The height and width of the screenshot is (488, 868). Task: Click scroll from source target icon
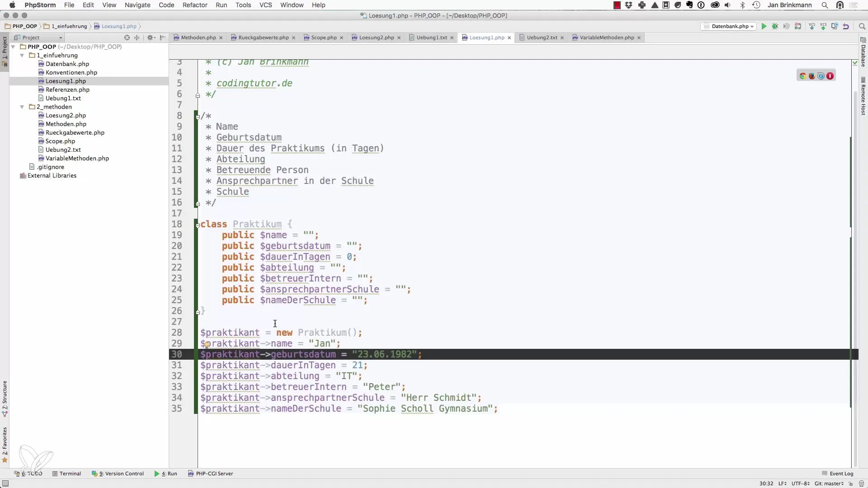point(127,38)
